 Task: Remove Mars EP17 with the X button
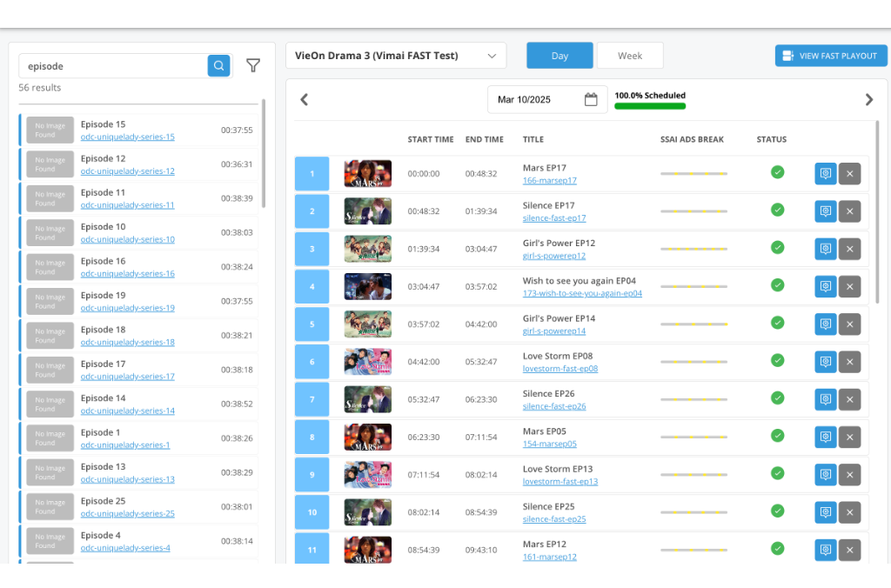[x=849, y=174]
